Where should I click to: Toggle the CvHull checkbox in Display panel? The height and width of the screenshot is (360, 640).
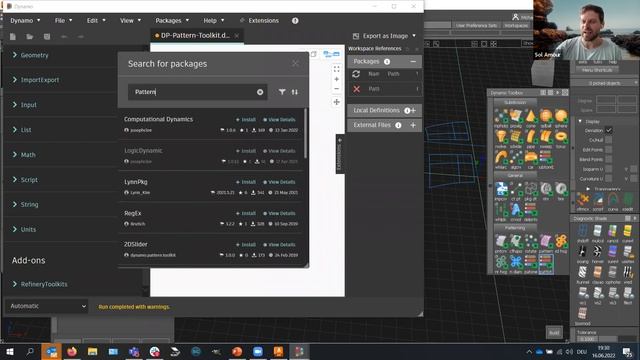tap(609, 140)
